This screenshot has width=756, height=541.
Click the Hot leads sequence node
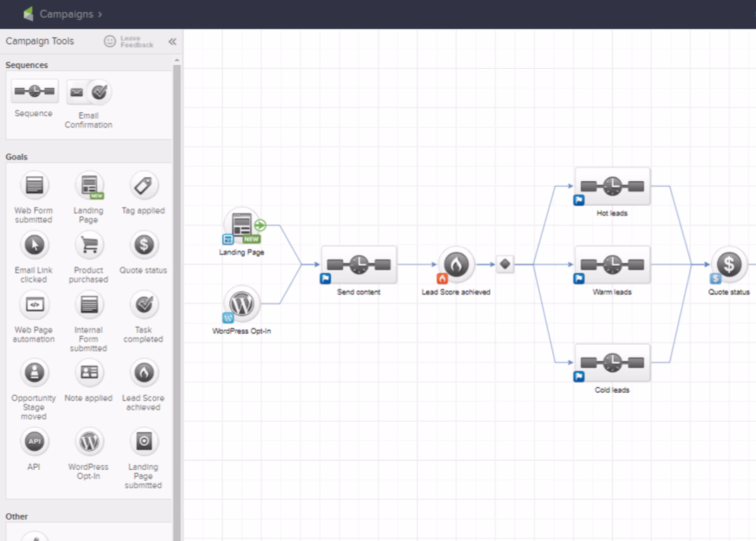pyautogui.click(x=612, y=186)
